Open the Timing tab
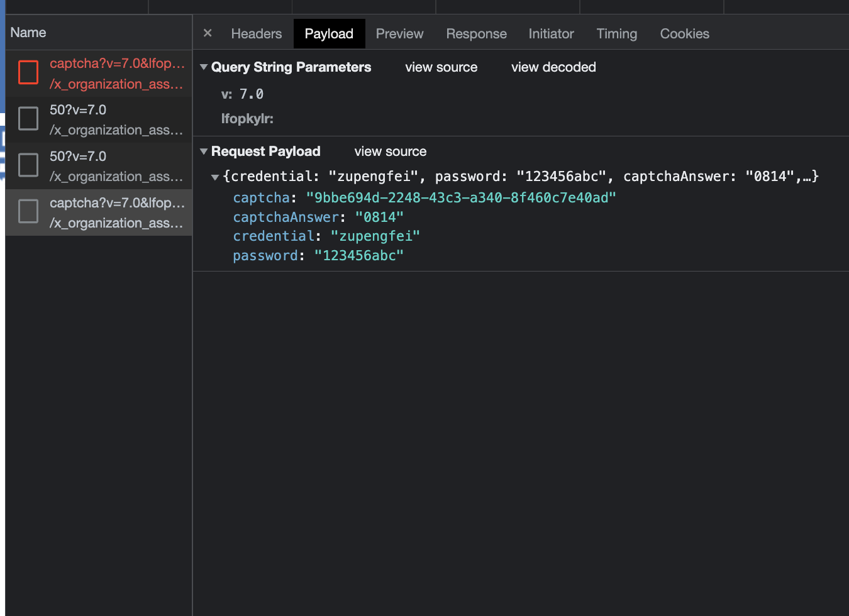 [x=616, y=34]
